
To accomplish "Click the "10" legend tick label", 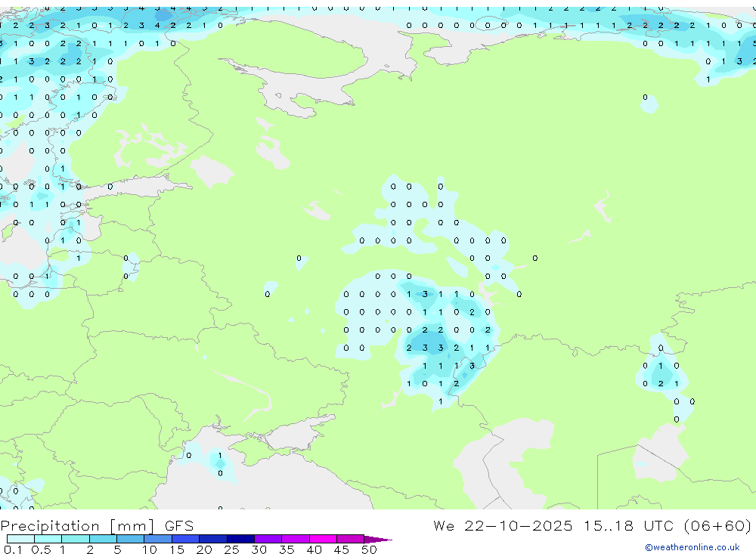I will tap(150, 549).
